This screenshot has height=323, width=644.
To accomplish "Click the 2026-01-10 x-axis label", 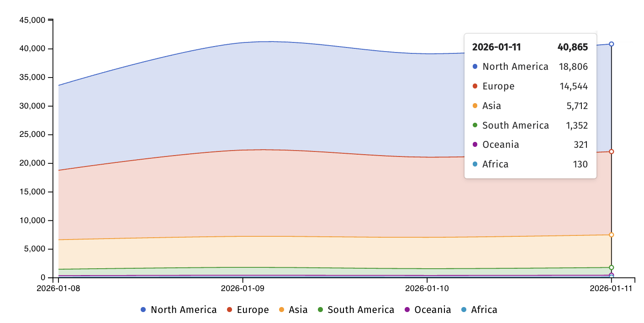I will tap(427, 288).
